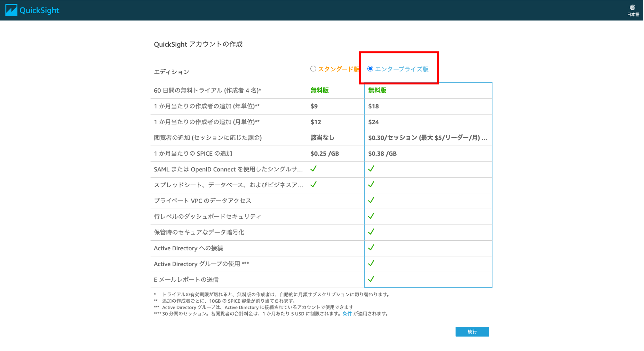Click checkmark in E メールレポートの送信 row

pos(371,279)
